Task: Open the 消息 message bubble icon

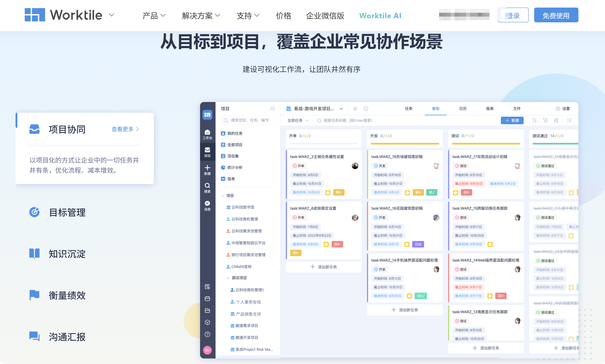Action: click(207, 203)
